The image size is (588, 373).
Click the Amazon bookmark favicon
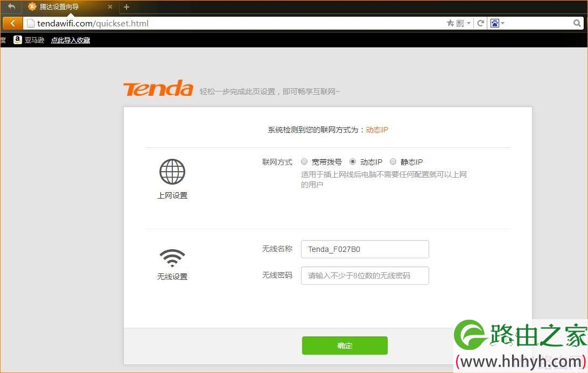[x=18, y=40]
